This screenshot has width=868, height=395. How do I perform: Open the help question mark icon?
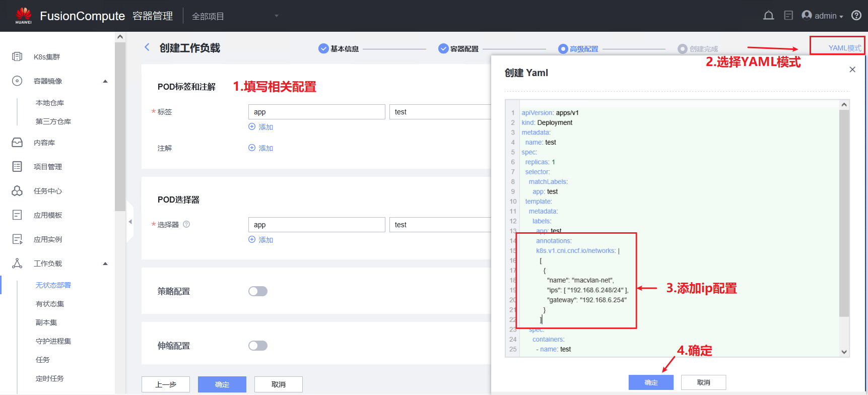856,16
